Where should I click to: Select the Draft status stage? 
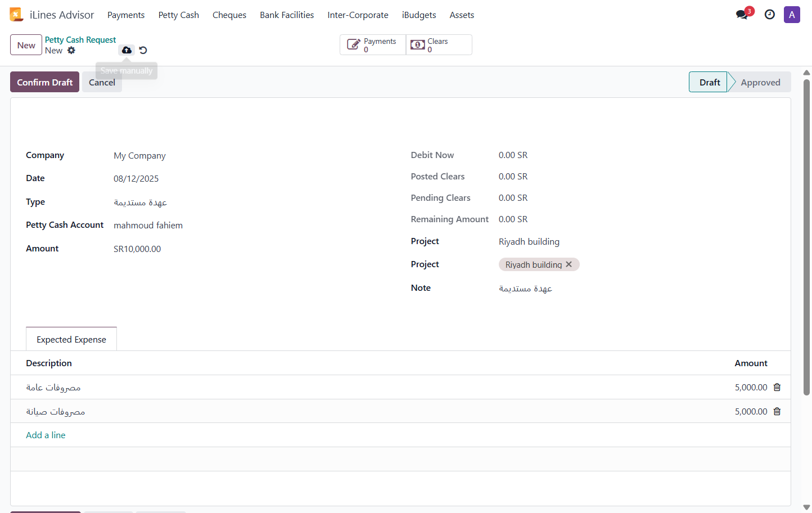click(x=709, y=82)
